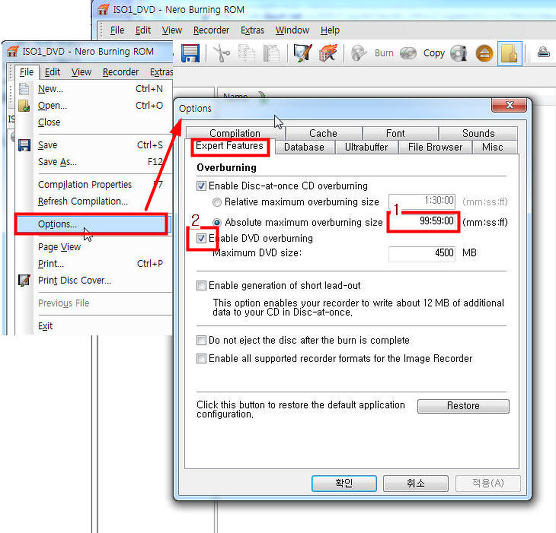Screen dimensions: 556x533
Task: Click the relative overburning size field 1:30:00
Action: click(422, 201)
